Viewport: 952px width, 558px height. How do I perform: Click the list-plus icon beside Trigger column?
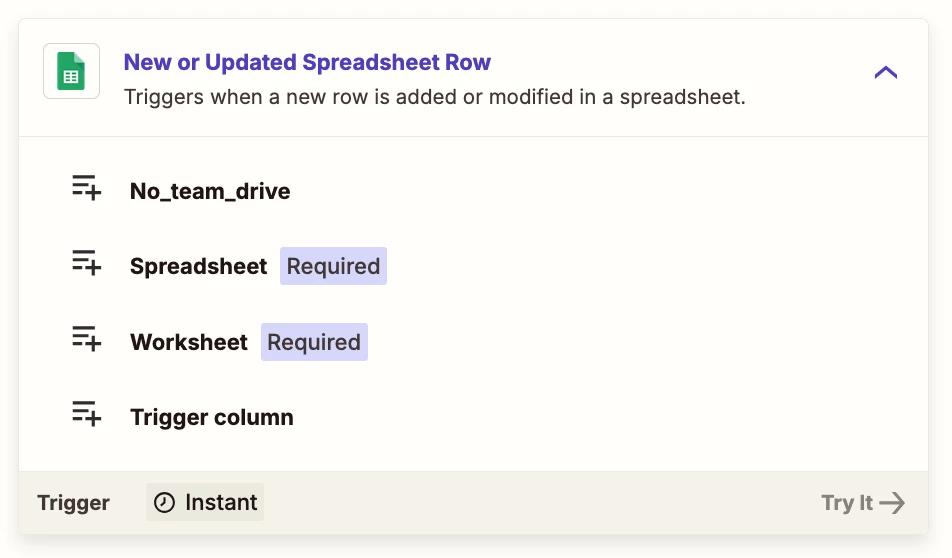pos(86,413)
